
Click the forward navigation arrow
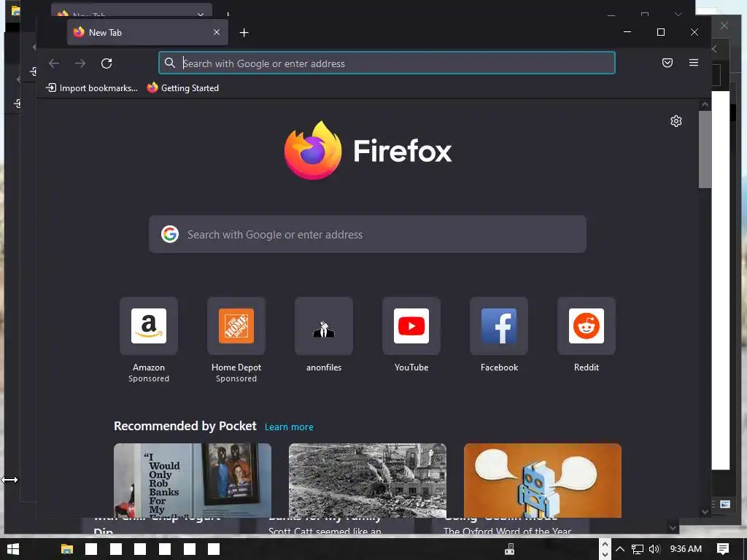(80, 63)
